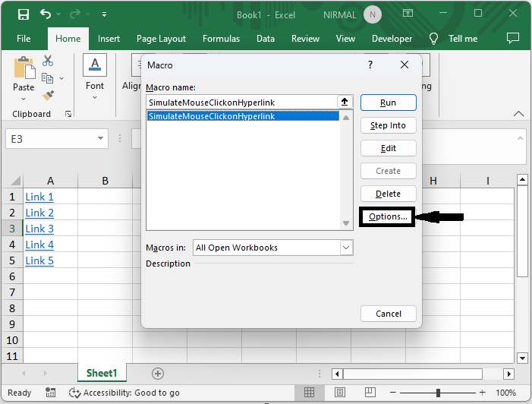Viewport: 532px width, 404px height.
Task: Click the Cut scissors icon
Action: (x=48, y=61)
